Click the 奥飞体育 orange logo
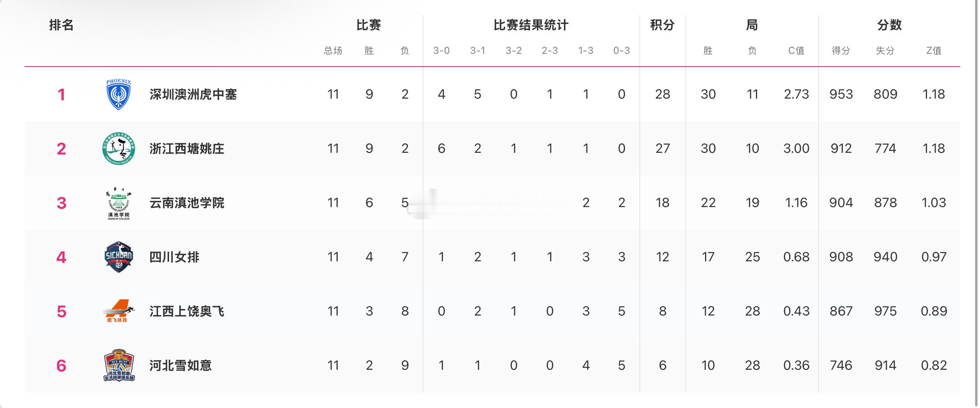The width and height of the screenshot is (980, 408). coord(119,311)
